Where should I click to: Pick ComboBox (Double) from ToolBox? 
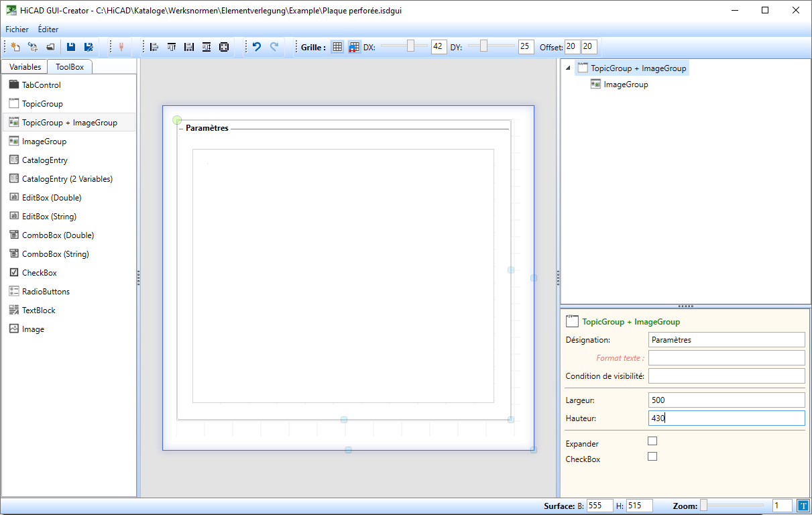(x=57, y=235)
